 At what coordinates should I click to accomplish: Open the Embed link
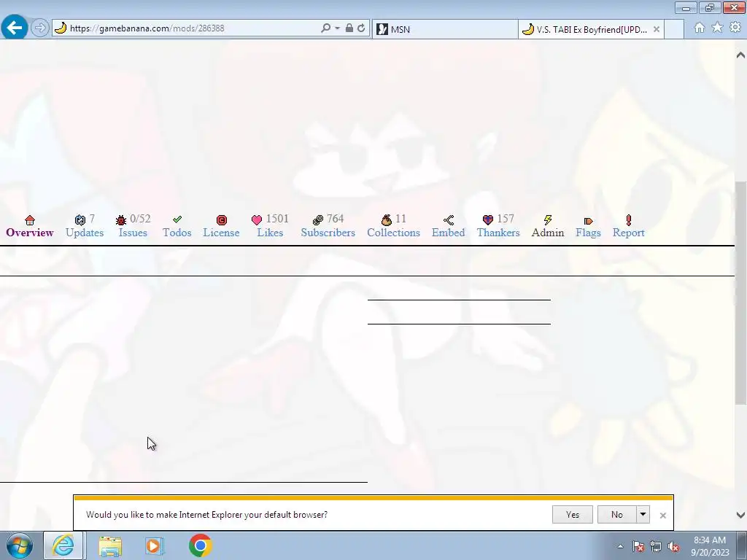click(449, 233)
